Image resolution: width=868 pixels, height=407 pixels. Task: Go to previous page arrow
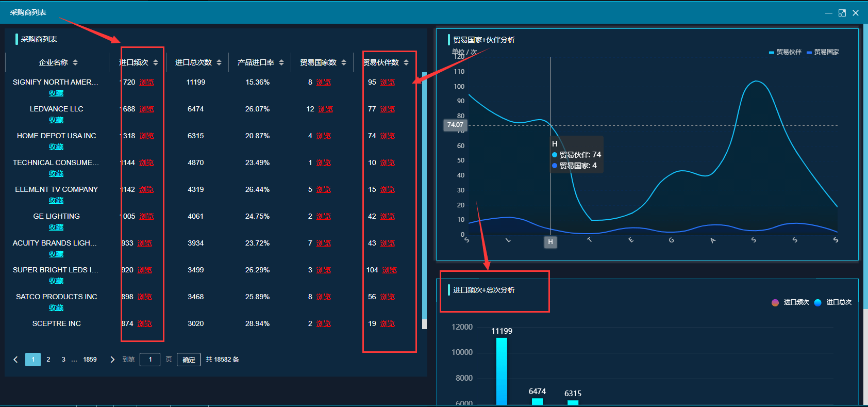(15, 360)
